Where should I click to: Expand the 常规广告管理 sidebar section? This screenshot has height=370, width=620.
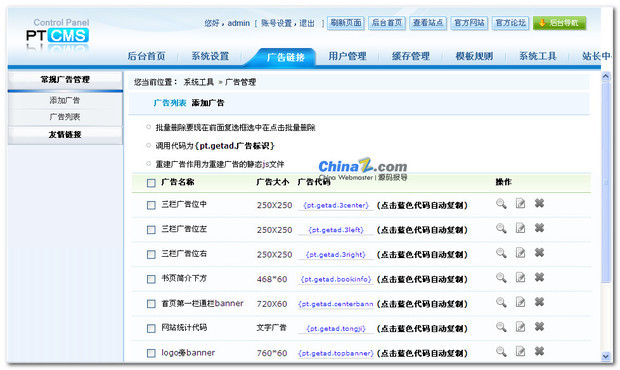65,80
